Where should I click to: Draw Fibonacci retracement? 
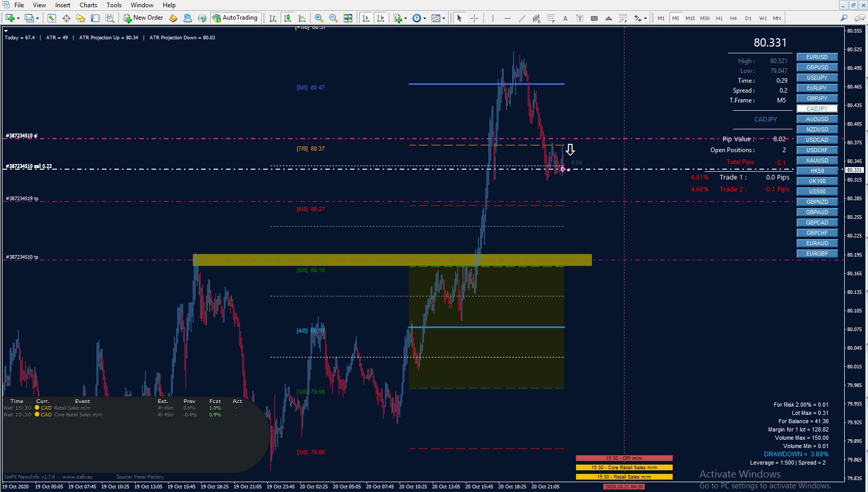coord(551,18)
